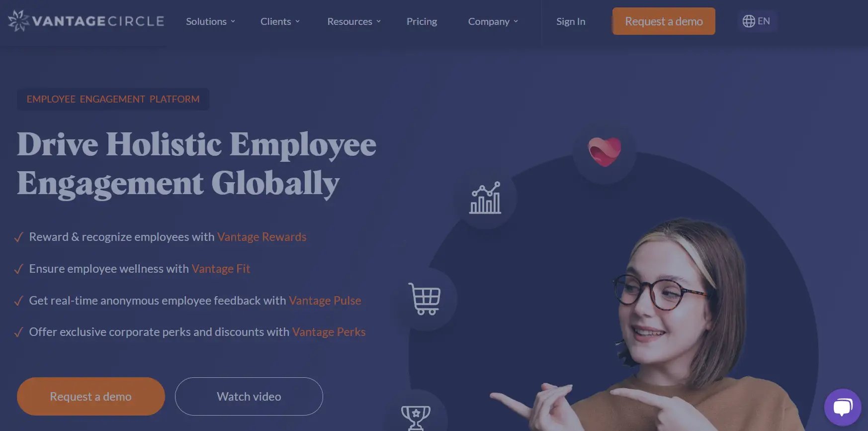Click the hero Request a demo button
Screen dimensions: 868x431
[91, 396]
